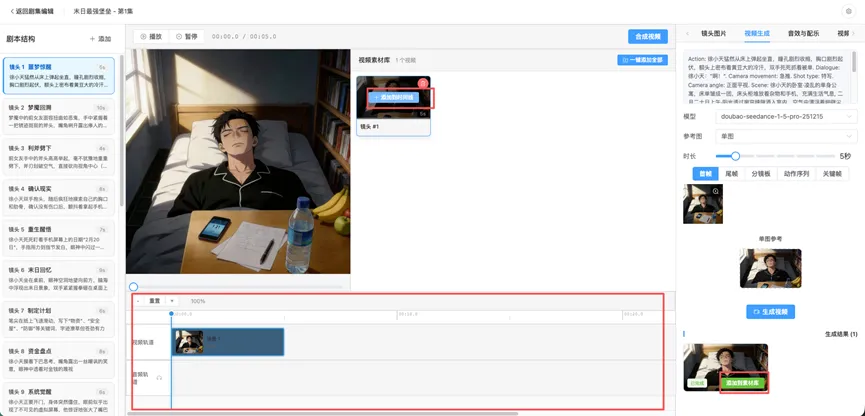
Task: Select shot card 镜头 1 噩梦惊醒
Action: [x=58, y=76]
